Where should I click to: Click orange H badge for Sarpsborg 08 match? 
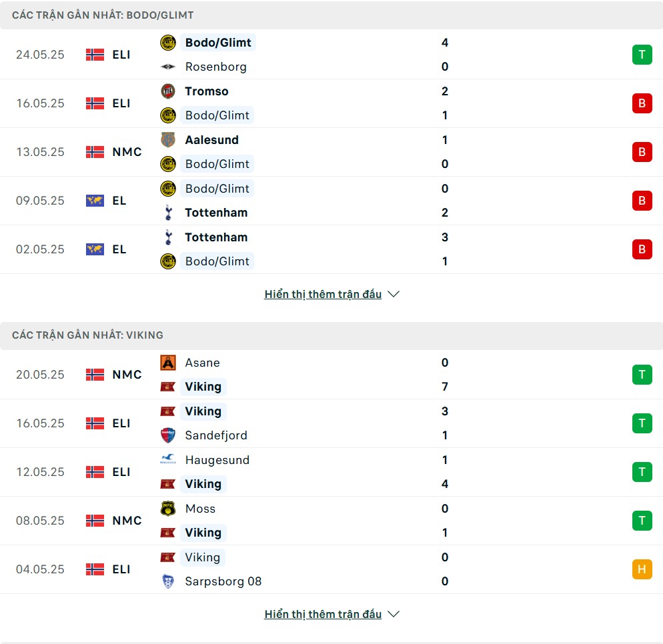pos(642,569)
